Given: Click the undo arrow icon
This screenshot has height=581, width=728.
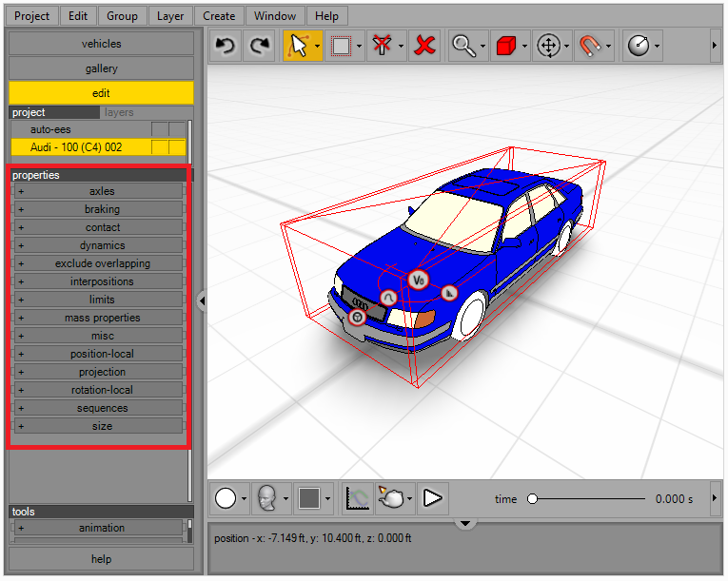Looking at the screenshot, I should point(226,46).
